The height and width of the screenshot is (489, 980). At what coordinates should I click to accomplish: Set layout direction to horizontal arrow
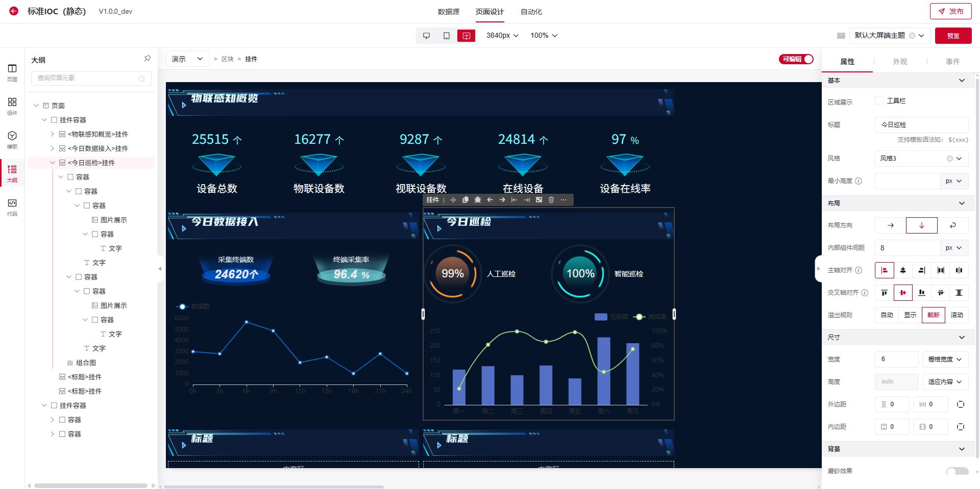tap(890, 225)
